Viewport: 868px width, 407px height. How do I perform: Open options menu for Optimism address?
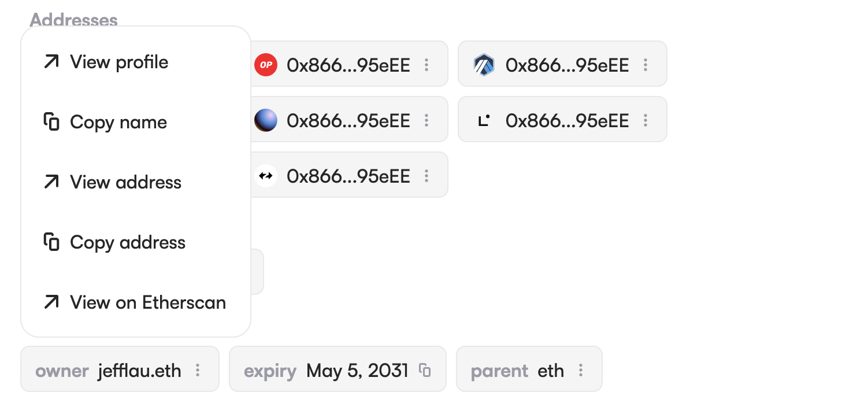426,65
